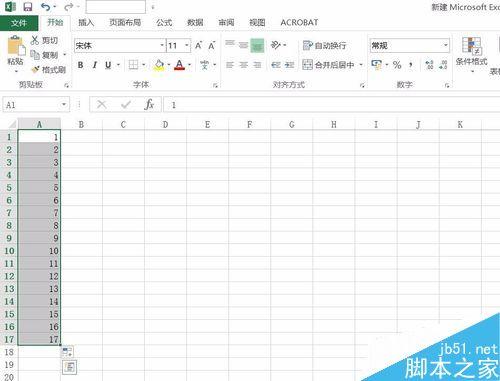Open the underline style dropdown arrow
The height and width of the screenshot is (381, 500).
(118, 65)
